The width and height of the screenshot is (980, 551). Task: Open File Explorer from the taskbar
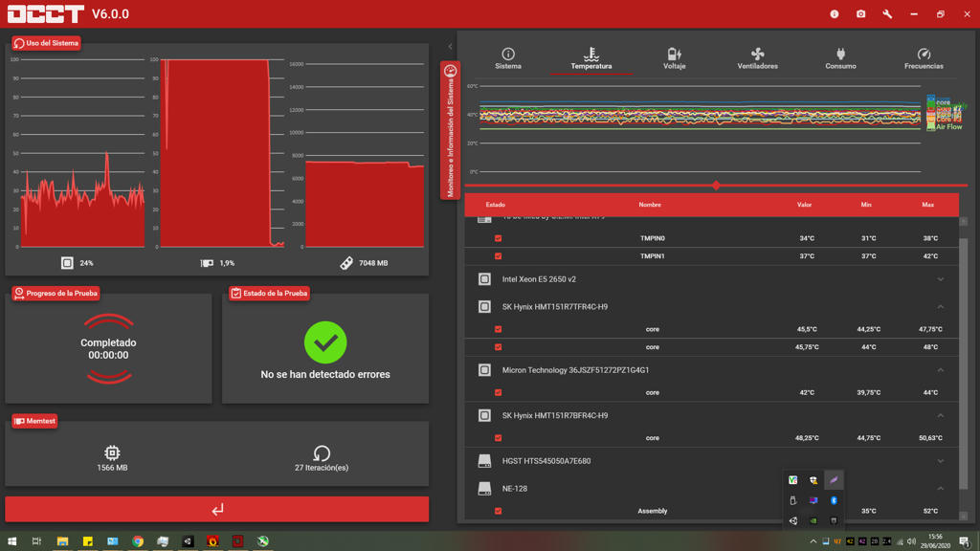[62, 541]
